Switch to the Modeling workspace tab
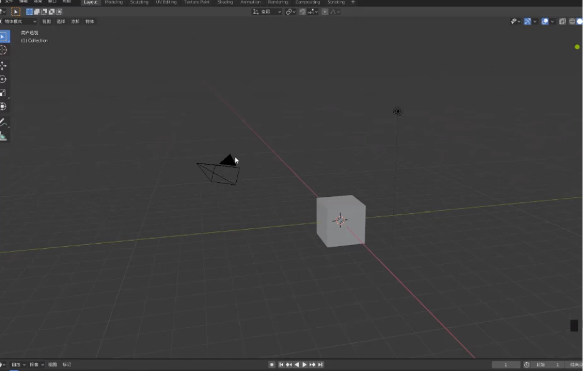588x371 pixels. coord(114,2)
